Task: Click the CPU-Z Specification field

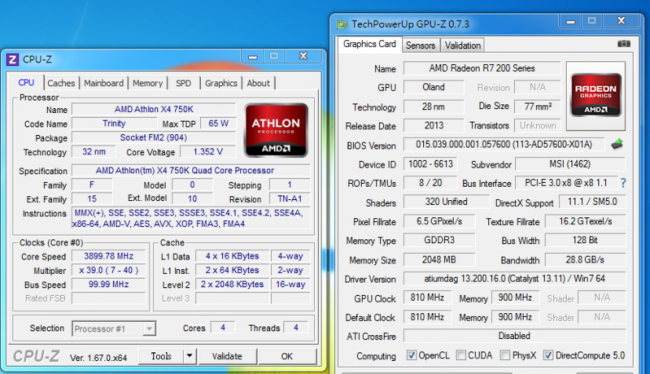Action: pos(191,170)
